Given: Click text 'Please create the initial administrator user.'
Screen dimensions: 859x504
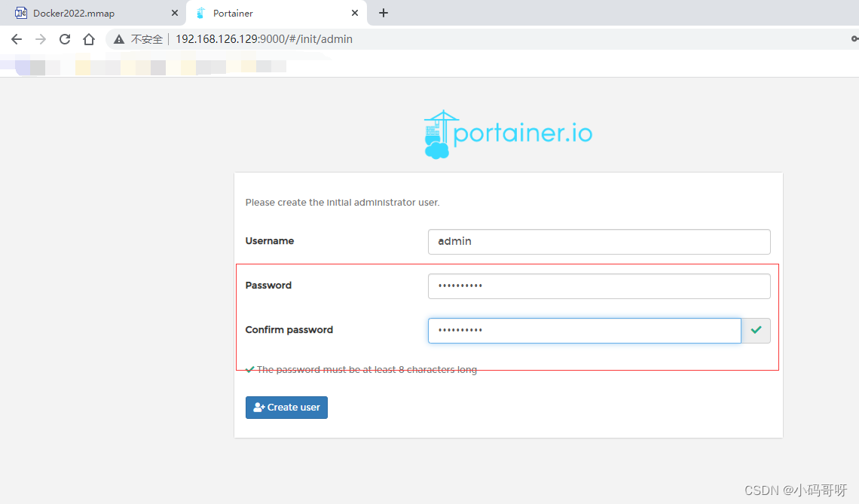Looking at the screenshot, I should 342,203.
